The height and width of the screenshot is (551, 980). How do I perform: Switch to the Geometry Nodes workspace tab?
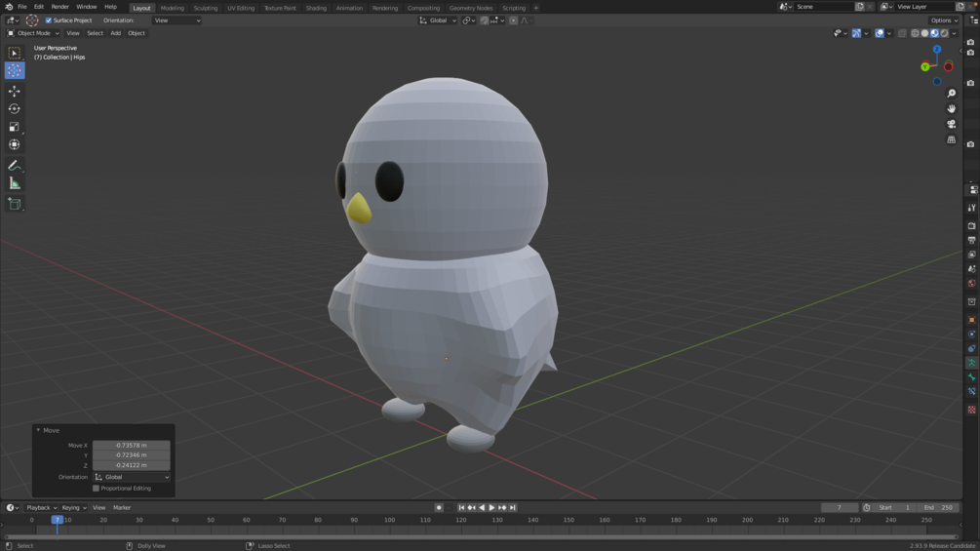471,8
